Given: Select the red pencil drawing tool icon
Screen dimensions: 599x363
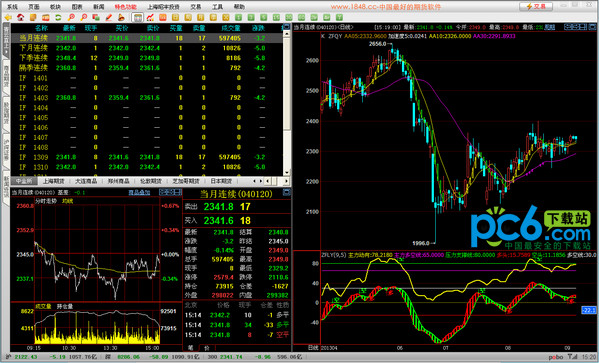Looking at the screenshot, I should (108, 17).
